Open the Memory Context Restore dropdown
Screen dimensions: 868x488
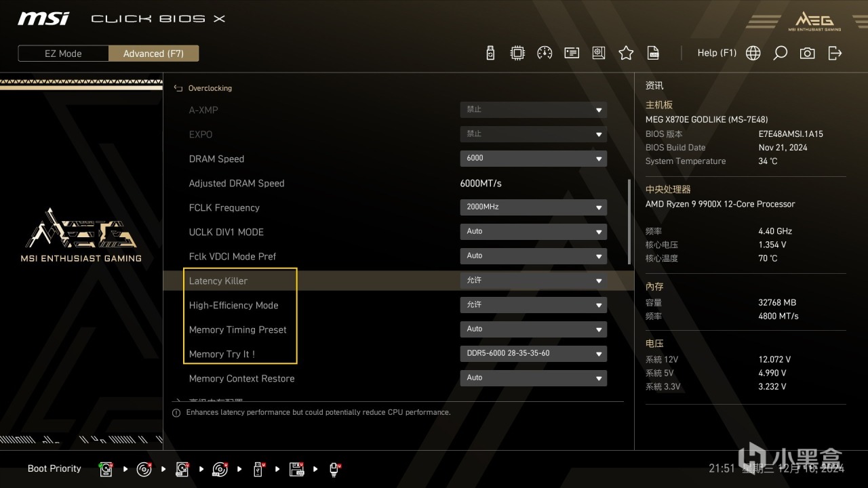[533, 378]
